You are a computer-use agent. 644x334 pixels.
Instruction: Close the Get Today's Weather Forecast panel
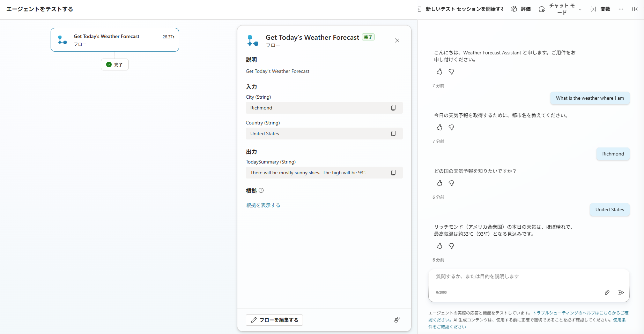click(x=397, y=40)
